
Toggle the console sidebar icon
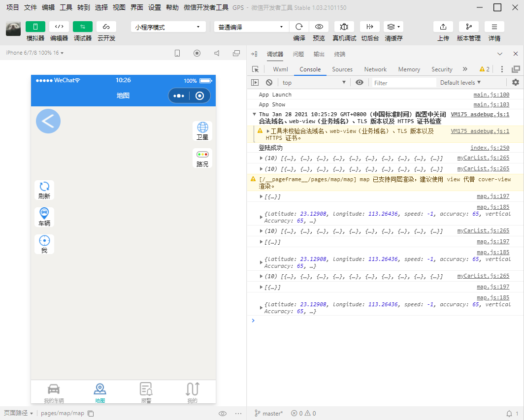click(255, 83)
